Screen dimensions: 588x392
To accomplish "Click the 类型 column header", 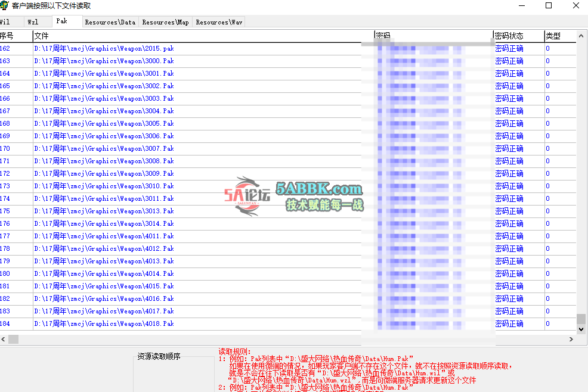I will point(560,36).
